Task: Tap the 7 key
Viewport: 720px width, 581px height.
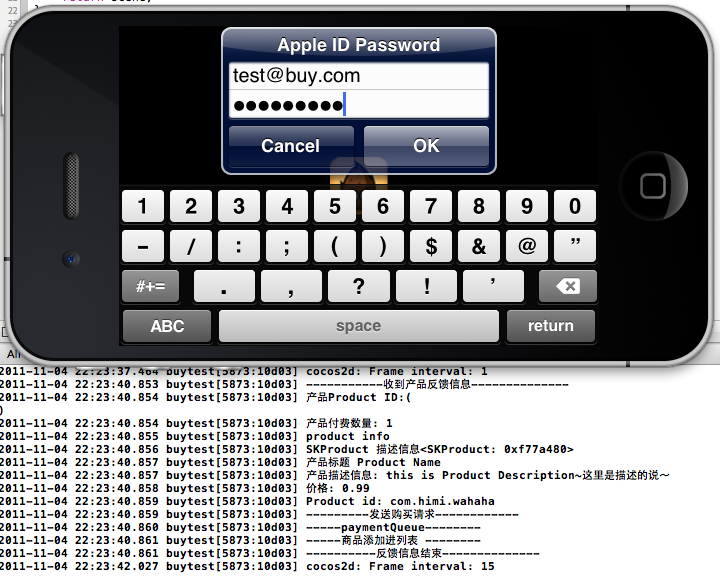Action: pyautogui.click(x=431, y=206)
